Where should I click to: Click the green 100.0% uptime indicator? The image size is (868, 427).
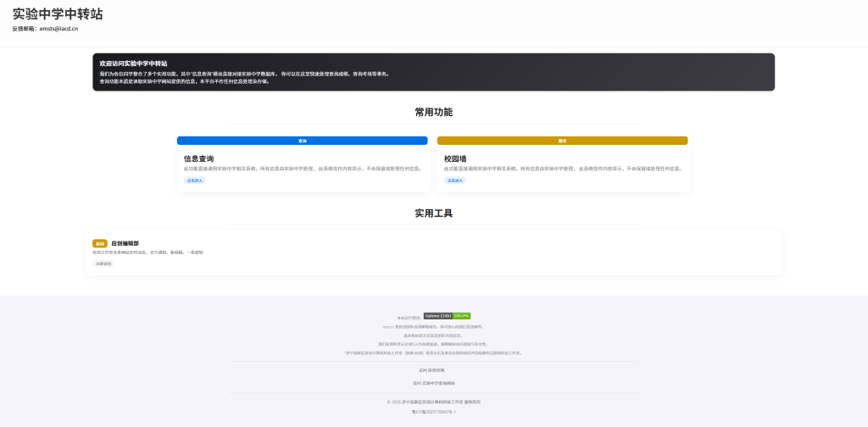point(462,316)
